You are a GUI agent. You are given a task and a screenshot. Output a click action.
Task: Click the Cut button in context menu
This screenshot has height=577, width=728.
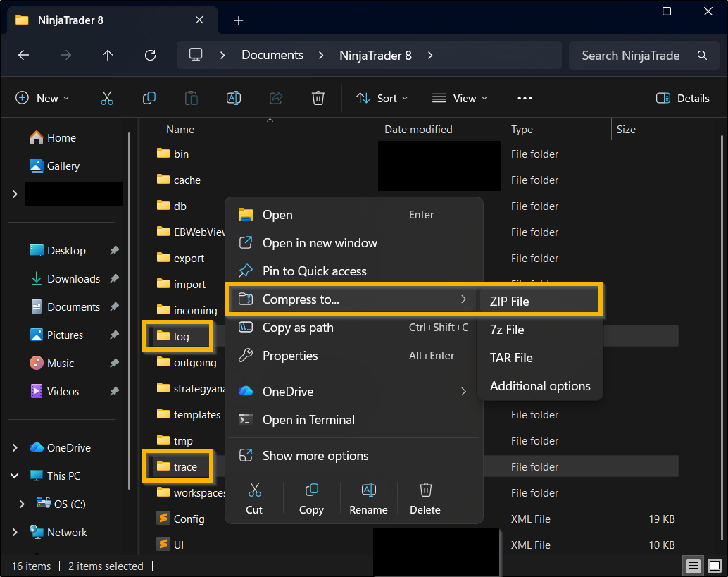(x=254, y=499)
